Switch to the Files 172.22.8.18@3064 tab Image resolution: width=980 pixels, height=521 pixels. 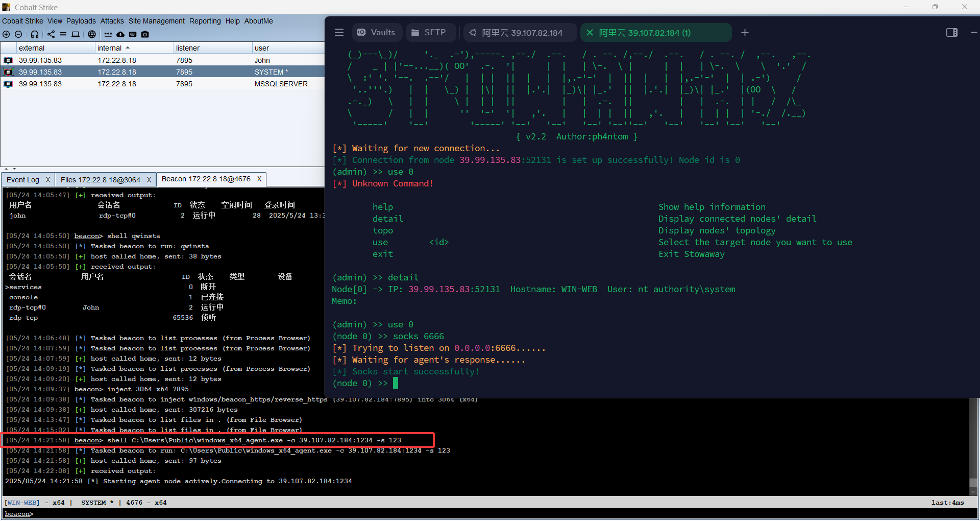[x=101, y=180]
